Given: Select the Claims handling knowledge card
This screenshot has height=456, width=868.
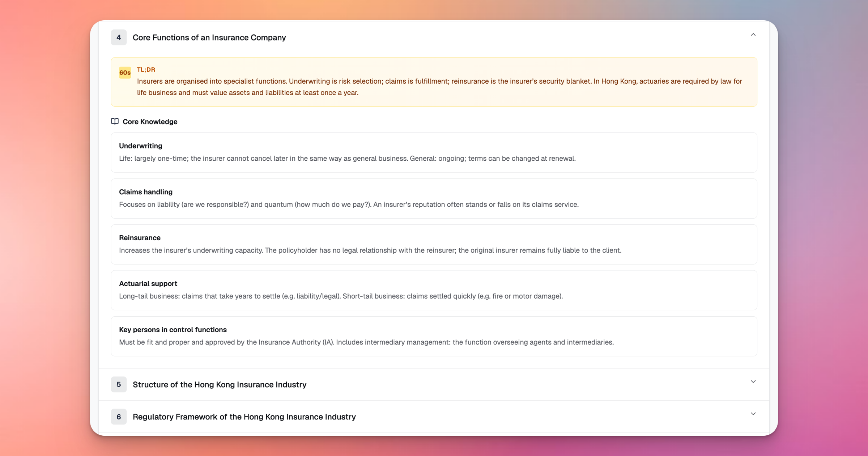Looking at the screenshot, I should (434, 198).
